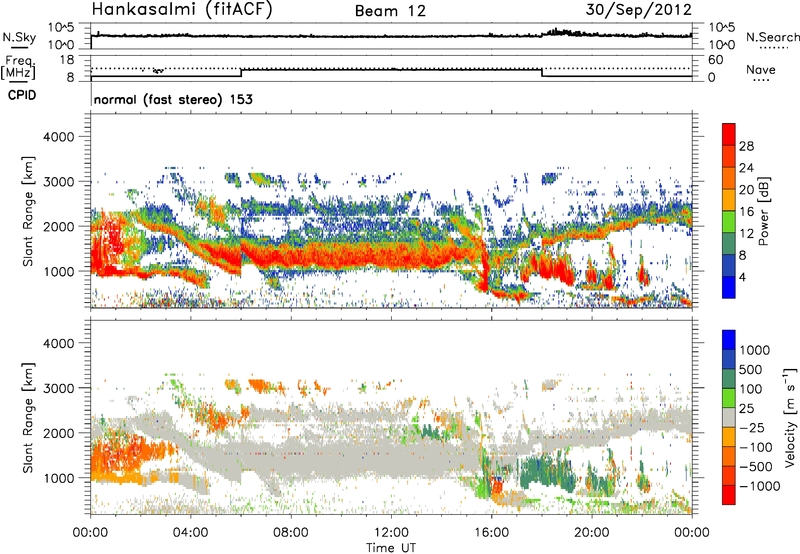Click the '12:00' time axis label
The height and width of the screenshot is (554, 800).
(x=391, y=533)
